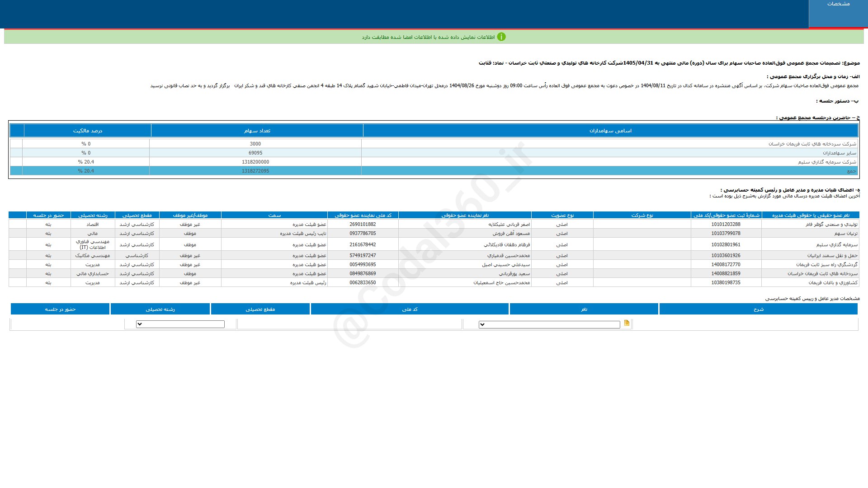Click the درصد مالکیت column header

tap(87, 131)
